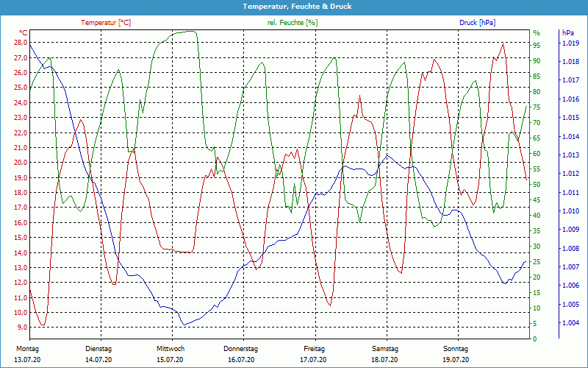
Task: Click the 'Dienstag' day label
Action: tap(98, 349)
